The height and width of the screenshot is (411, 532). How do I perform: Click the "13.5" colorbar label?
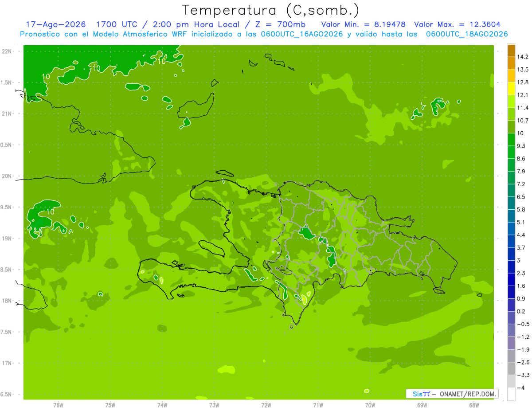(x=523, y=70)
